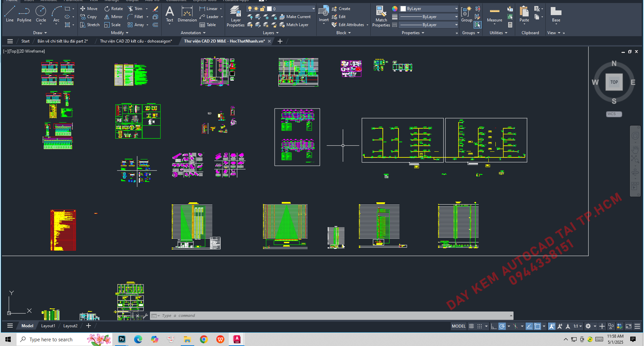644x346 pixels.
Task: Open Layer Properties manager
Action: click(x=235, y=16)
